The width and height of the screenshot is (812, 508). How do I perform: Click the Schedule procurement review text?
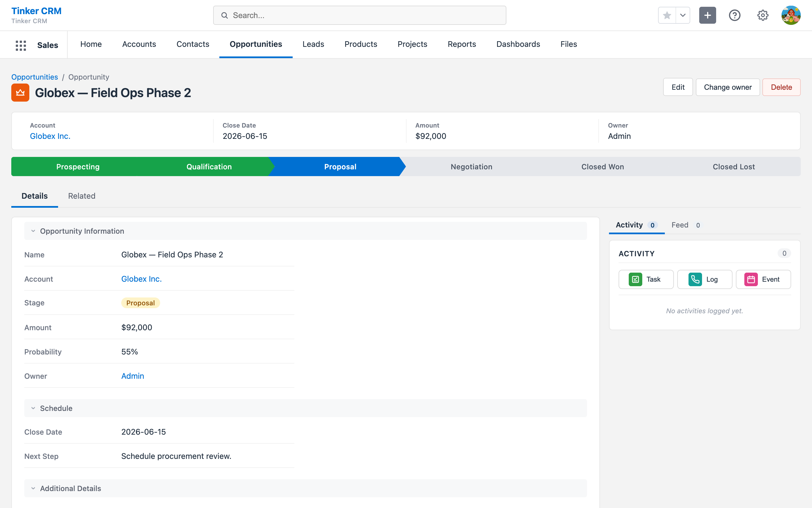[x=176, y=456]
